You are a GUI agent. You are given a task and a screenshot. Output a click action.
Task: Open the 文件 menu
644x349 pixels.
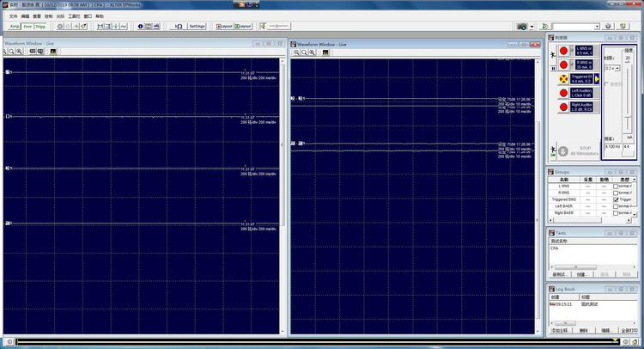tap(13, 16)
